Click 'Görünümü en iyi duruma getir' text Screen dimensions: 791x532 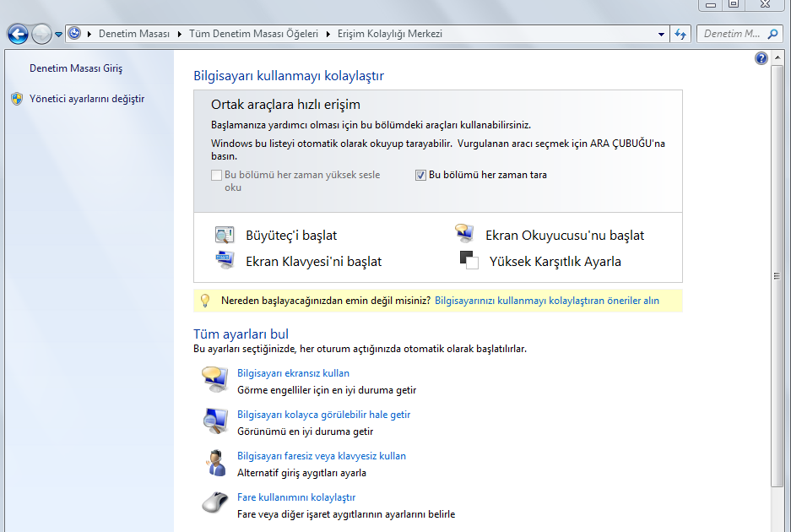pos(306,432)
